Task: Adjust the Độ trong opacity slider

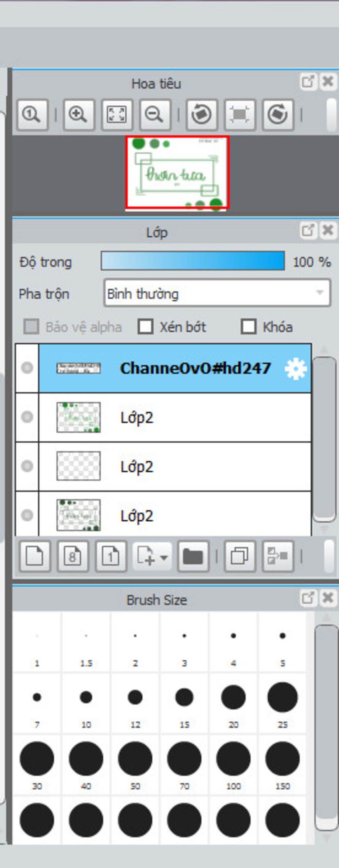Action: click(193, 261)
